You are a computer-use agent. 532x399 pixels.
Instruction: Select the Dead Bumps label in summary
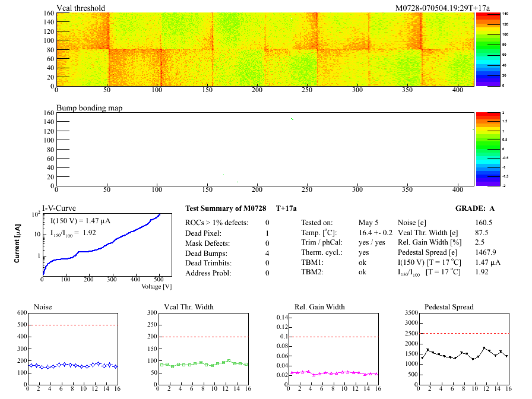[x=208, y=252]
